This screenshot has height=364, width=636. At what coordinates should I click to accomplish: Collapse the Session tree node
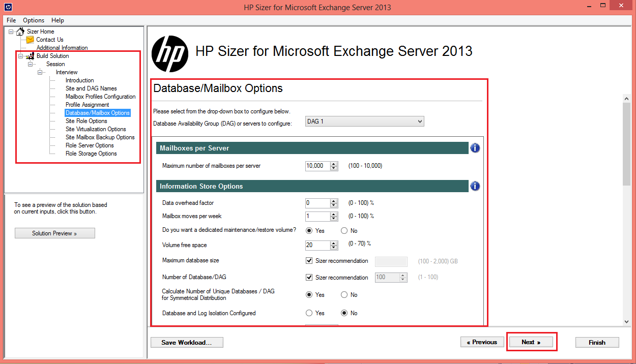[x=31, y=64]
